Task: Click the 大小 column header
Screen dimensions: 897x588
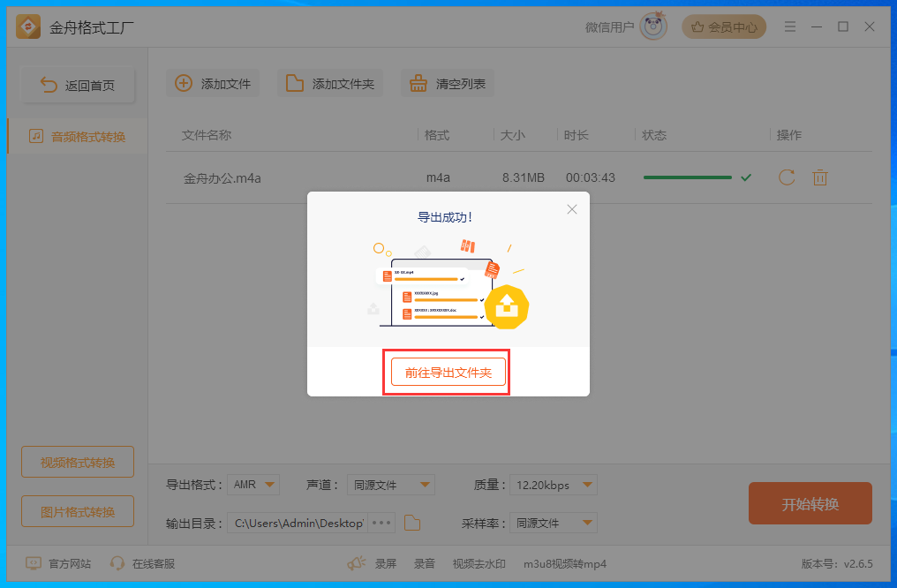Action: [x=513, y=135]
